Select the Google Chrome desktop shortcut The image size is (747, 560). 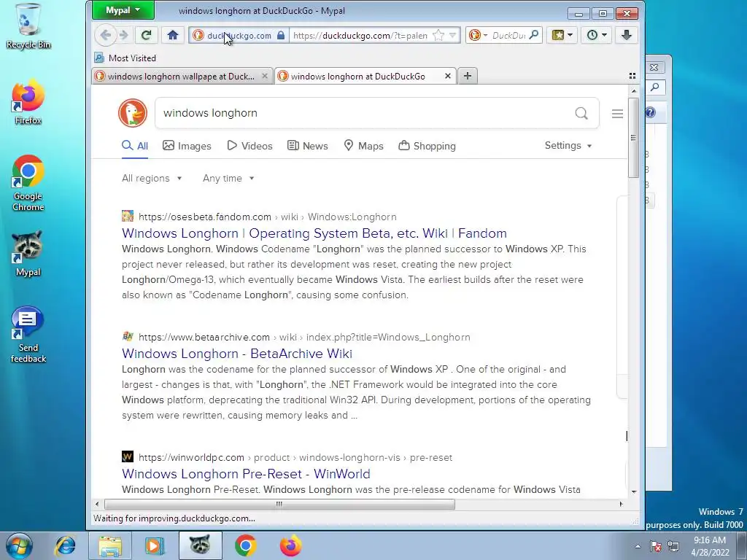click(x=28, y=183)
